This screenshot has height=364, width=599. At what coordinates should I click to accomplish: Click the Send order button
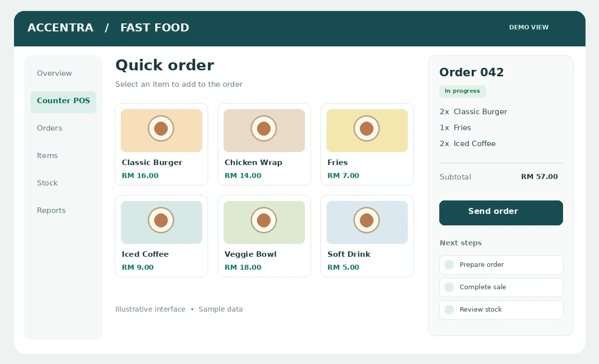(501, 213)
